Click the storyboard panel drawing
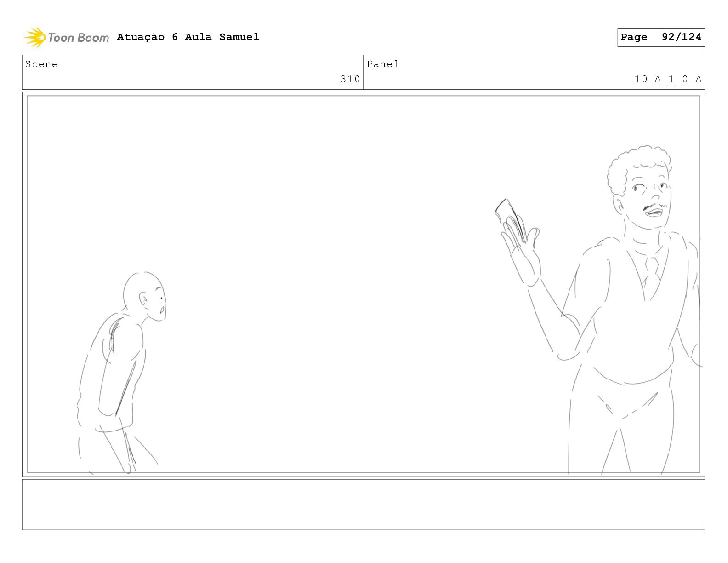This screenshot has width=728, height=563. coord(364,284)
